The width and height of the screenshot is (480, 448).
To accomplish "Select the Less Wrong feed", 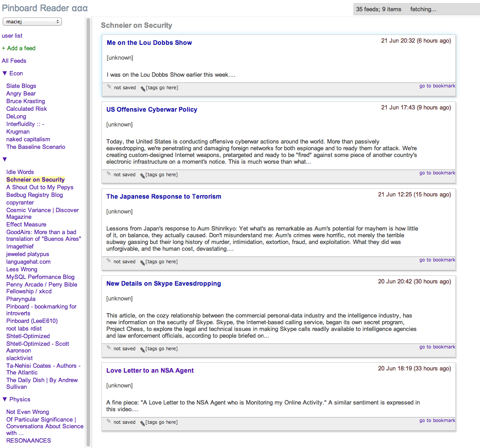I will [x=22, y=269].
